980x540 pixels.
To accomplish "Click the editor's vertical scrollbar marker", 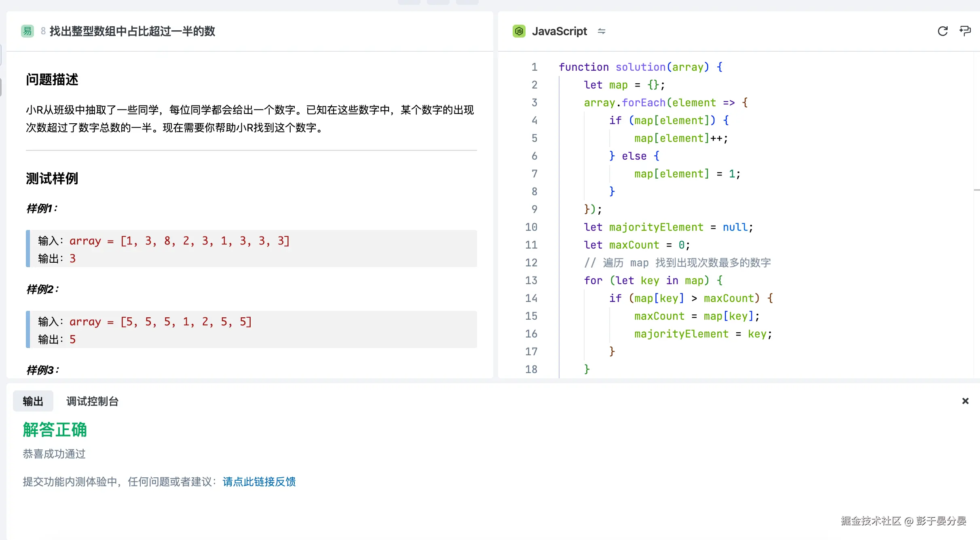I will 976,190.
